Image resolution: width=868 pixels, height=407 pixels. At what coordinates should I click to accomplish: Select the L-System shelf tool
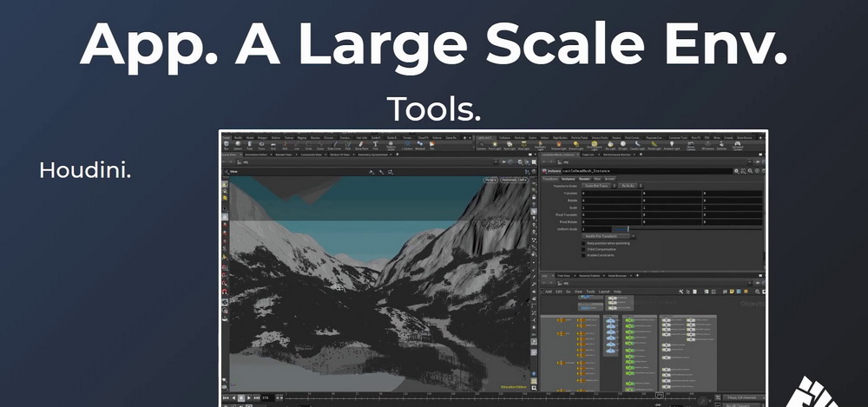pyautogui.click(x=407, y=145)
